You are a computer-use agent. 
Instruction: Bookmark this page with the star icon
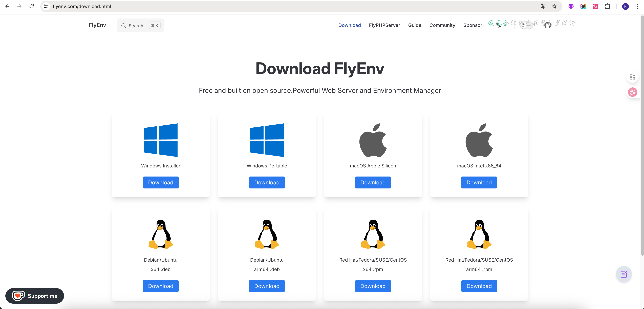[x=554, y=7]
